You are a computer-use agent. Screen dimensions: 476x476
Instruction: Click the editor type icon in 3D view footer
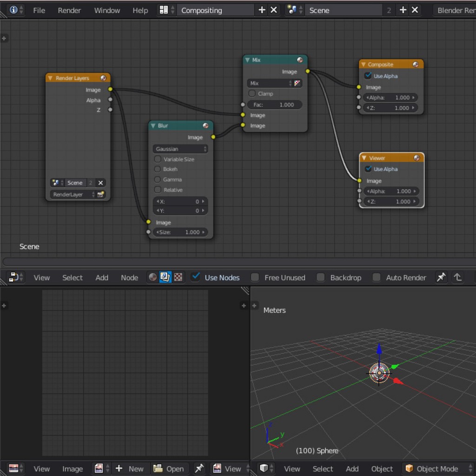click(x=265, y=469)
